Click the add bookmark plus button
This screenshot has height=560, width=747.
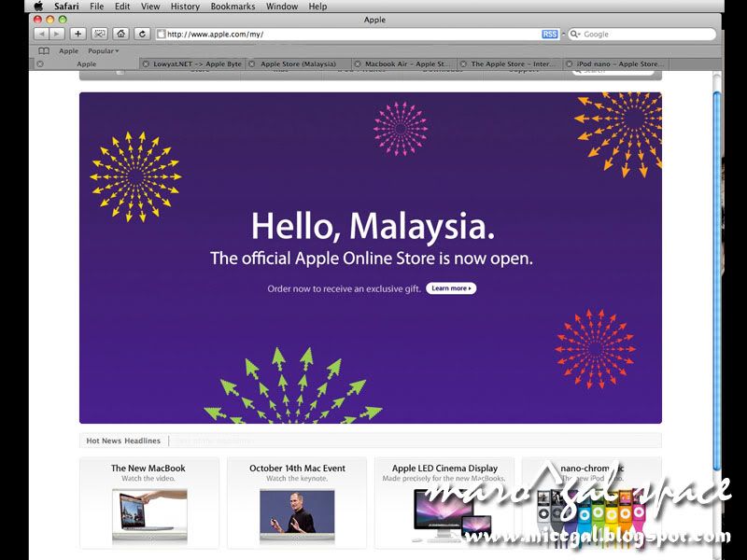78,34
